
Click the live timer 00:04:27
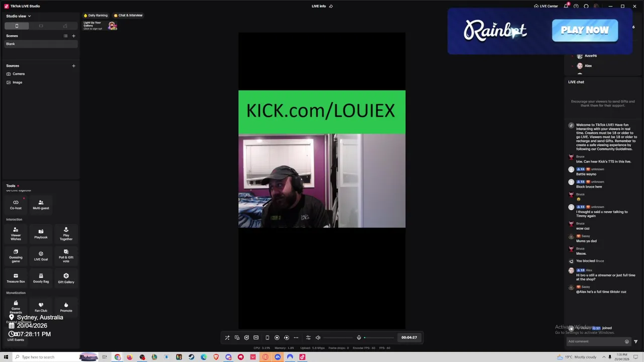click(x=409, y=338)
